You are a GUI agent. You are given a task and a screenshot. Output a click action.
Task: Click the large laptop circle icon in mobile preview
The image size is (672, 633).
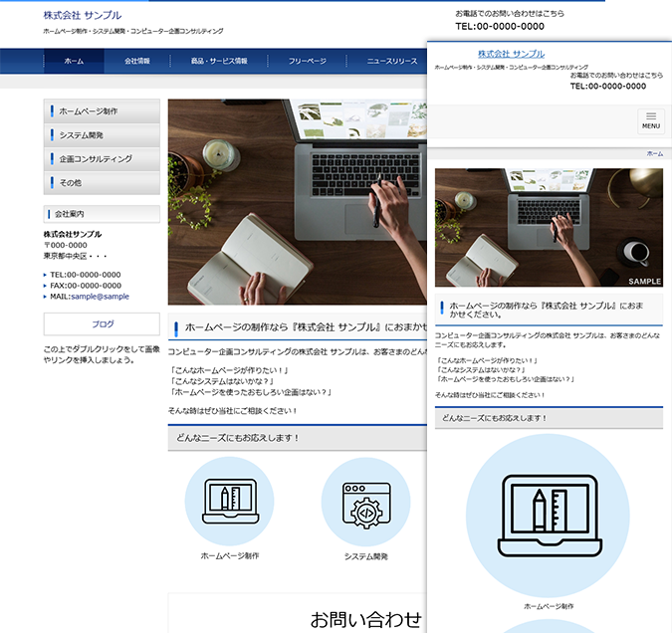coord(548,515)
